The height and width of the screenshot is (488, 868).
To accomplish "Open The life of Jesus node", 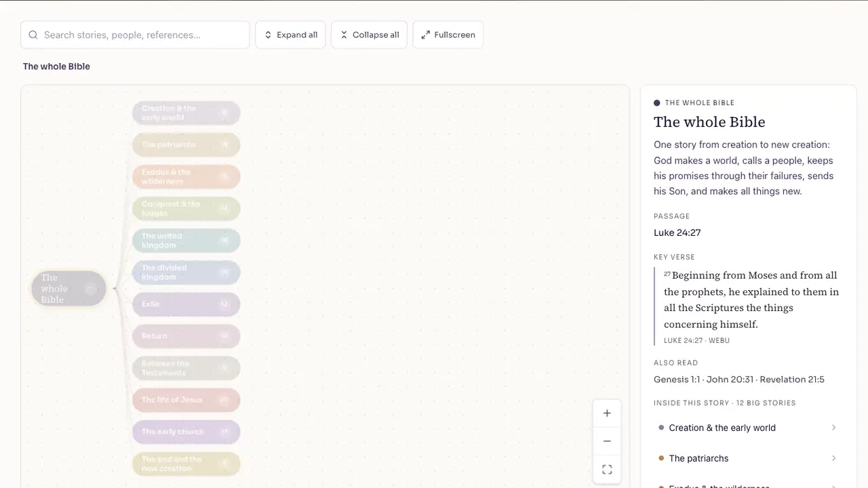I will (x=186, y=400).
